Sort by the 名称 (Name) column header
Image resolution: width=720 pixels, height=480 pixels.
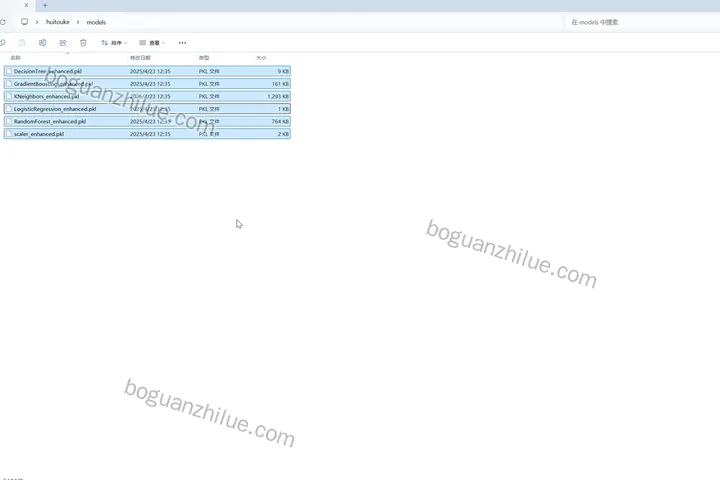pyautogui.click(x=16, y=58)
